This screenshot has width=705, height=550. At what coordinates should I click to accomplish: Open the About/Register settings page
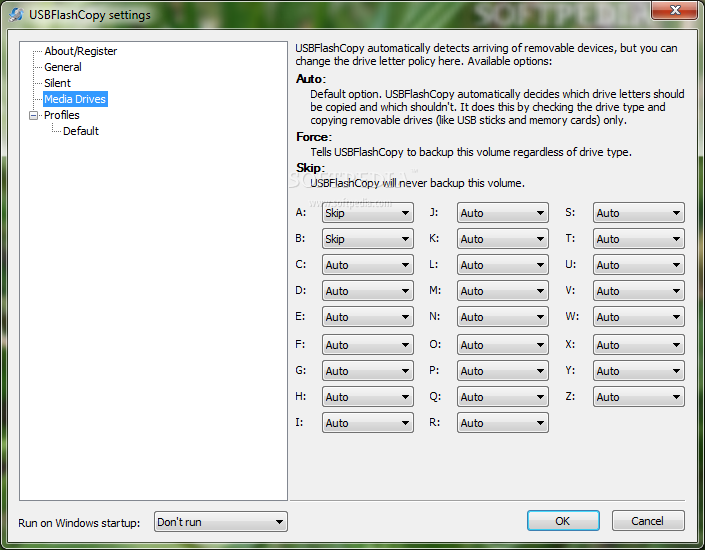coord(80,51)
